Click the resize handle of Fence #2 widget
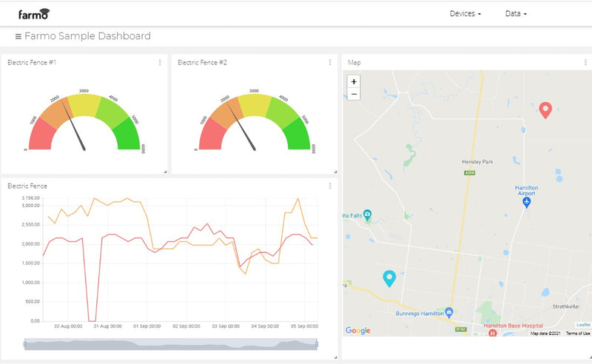This screenshot has height=364, width=592. pyautogui.click(x=334, y=172)
